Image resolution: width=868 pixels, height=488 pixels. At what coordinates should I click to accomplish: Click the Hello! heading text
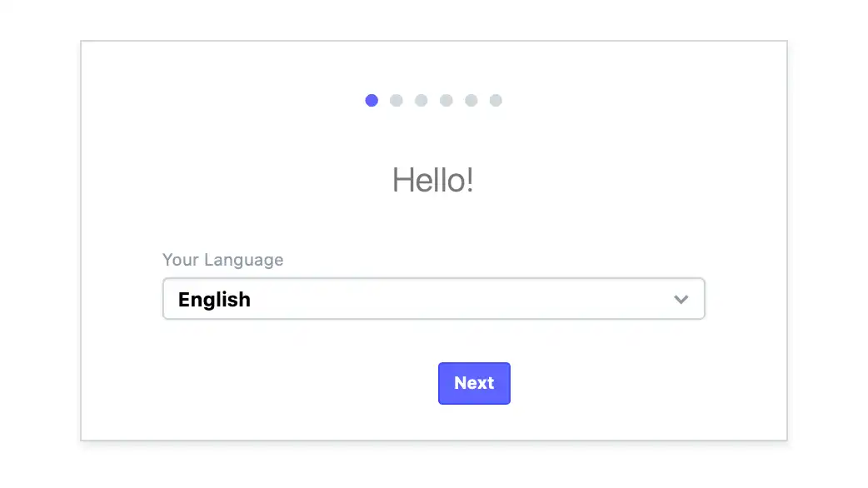[433, 181]
